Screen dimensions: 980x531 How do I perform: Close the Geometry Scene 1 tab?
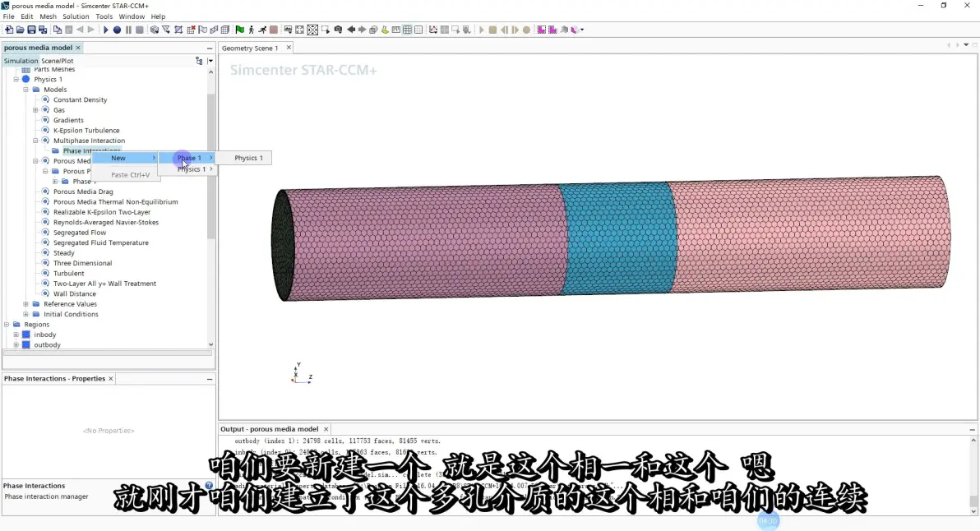[289, 48]
